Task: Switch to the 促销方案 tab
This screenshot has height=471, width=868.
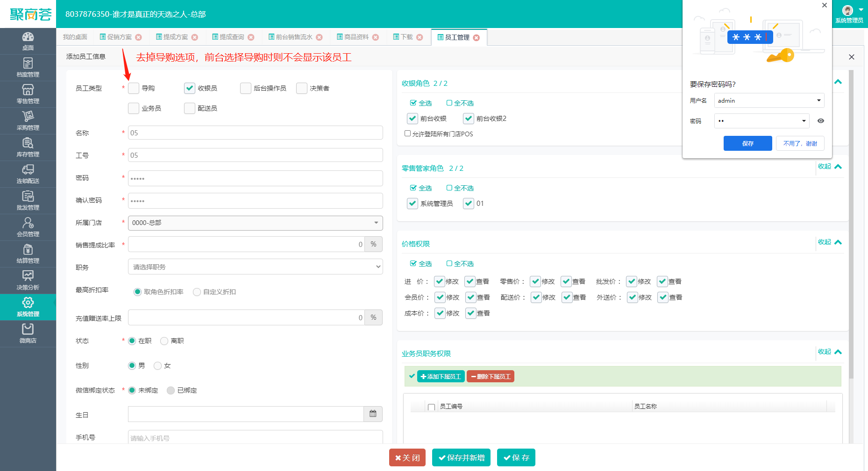Action: point(120,37)
